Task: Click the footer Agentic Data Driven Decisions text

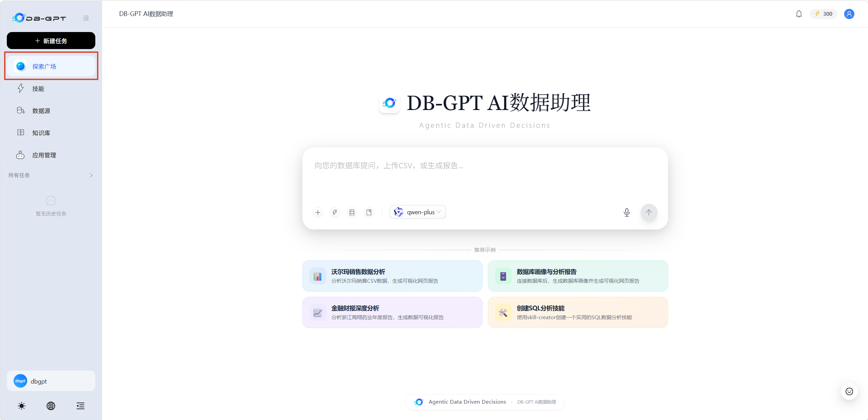Action: click(x=467, y=402)
